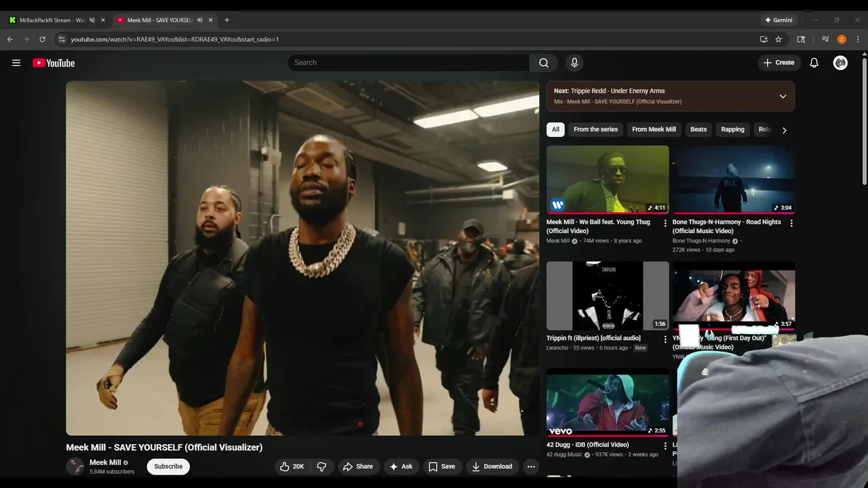Viewport: 868px width, 488px height.
Task: Open We Ball feat. Young Thug title link
Action: pos(598,226)
